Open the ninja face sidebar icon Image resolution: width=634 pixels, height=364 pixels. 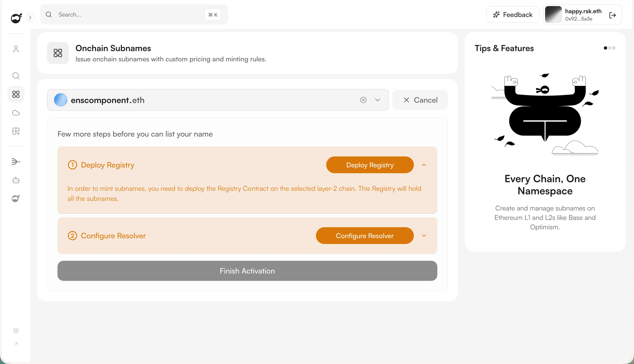pyautogui.click(x=16, y=198)
